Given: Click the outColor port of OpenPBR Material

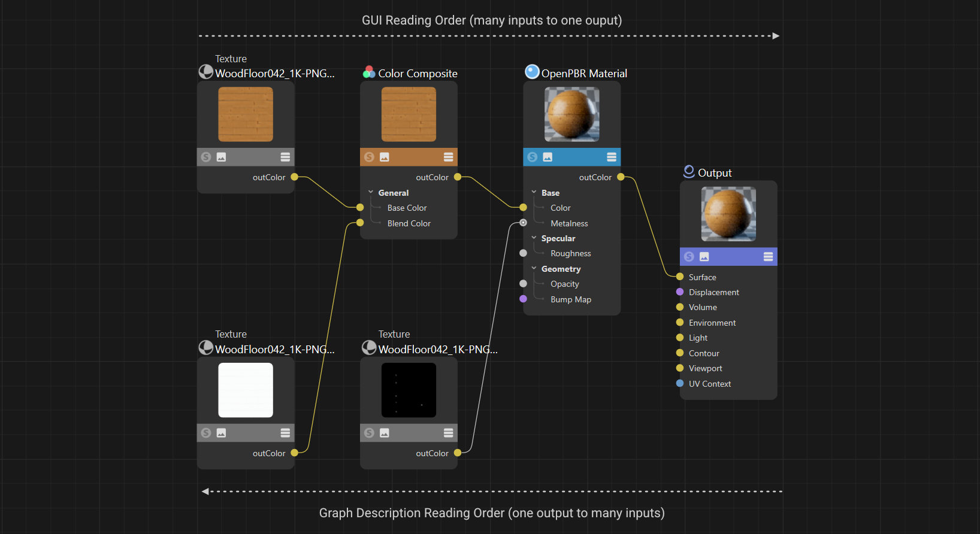Looking at the screenshot, I should click(621, 177).
